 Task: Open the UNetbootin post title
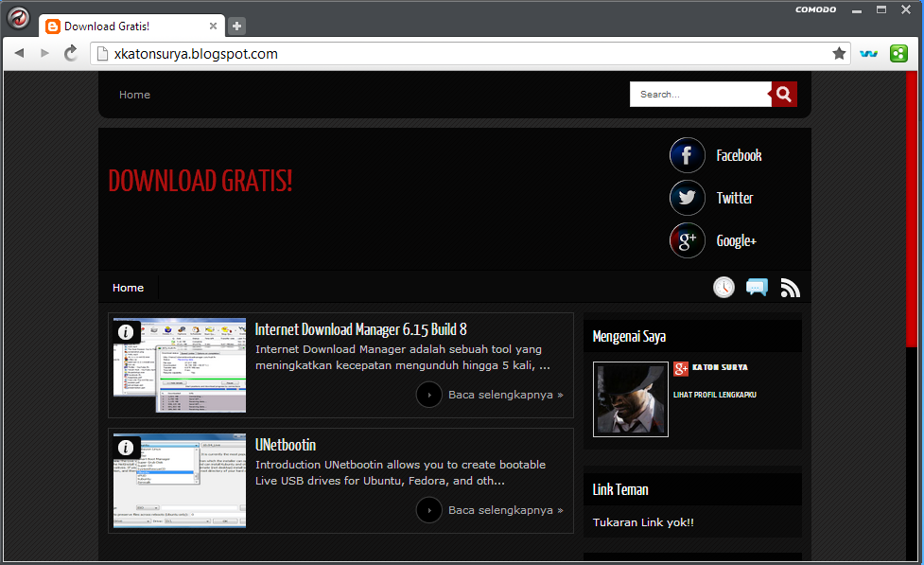[286, 445]
